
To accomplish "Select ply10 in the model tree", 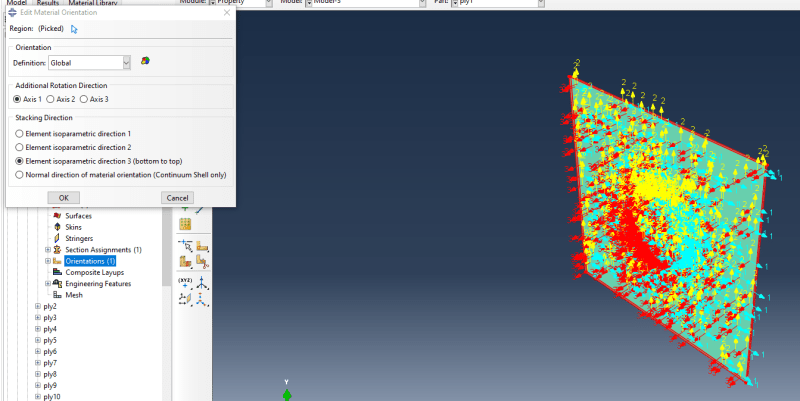I will 52,397.
